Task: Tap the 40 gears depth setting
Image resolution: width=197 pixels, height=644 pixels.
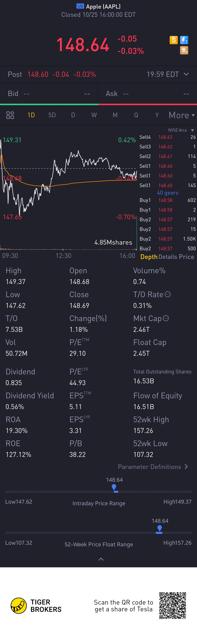Action: pyautogui.click(x=167, y=193)
